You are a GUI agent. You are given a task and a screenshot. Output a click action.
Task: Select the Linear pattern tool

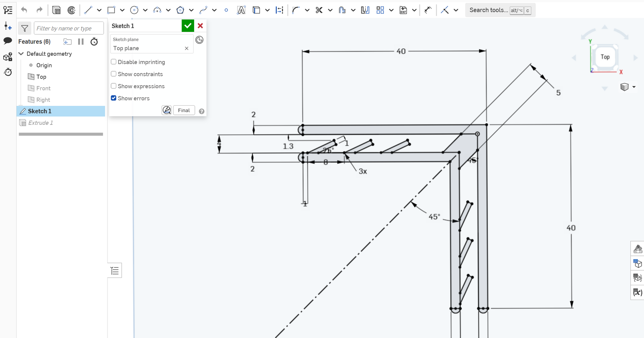(380, 10)
